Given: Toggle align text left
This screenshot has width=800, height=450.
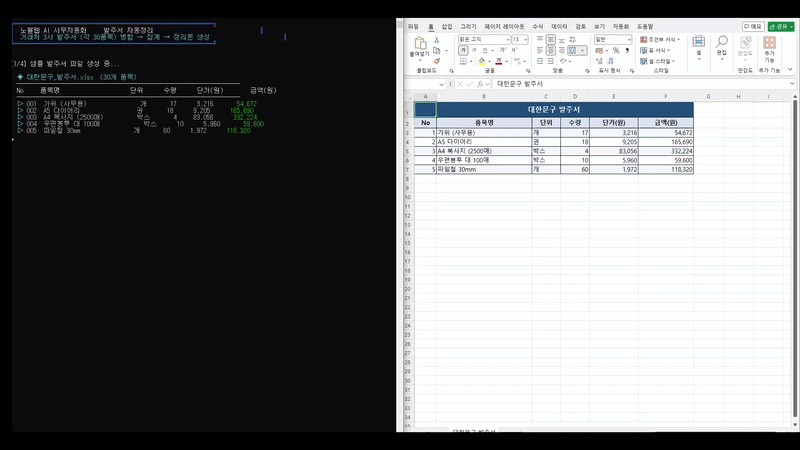Looking at the screenshot, I should pyautogui.click(x=540, y=50).
